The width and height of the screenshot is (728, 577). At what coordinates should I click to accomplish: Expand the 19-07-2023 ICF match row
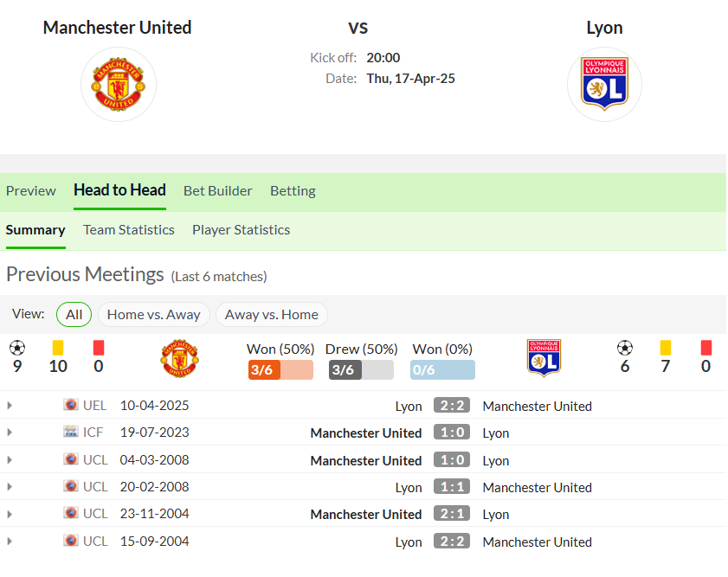tap(10, 433)
